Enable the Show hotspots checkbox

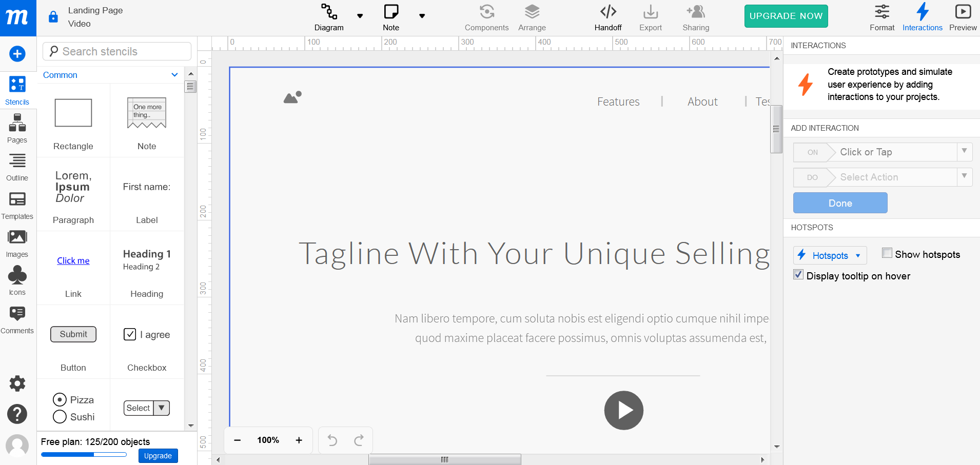[887, 253]
